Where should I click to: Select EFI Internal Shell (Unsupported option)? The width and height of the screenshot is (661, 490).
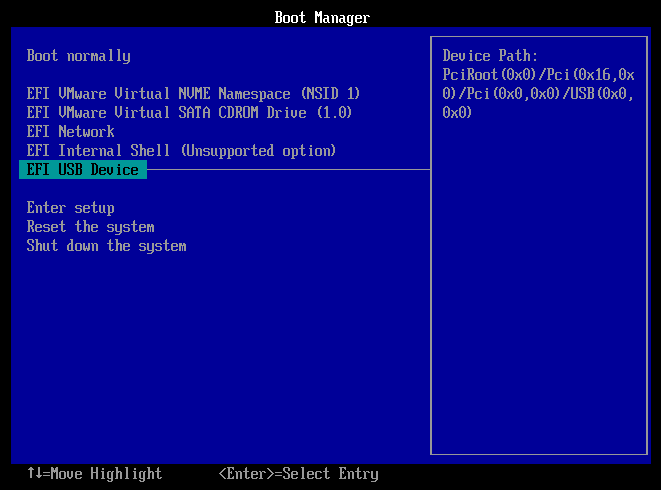181,151
